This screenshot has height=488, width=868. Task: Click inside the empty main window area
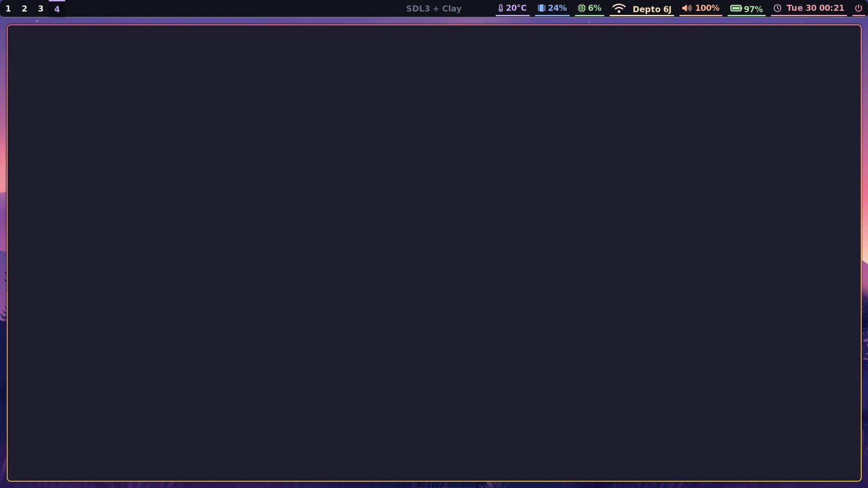434,253
